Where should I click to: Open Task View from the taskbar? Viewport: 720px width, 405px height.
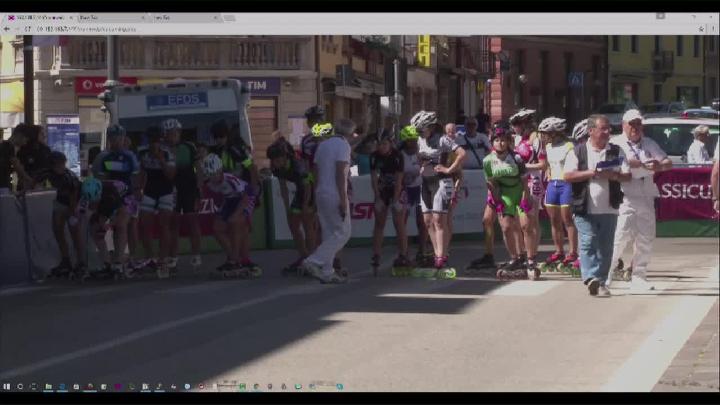point(33,386)
